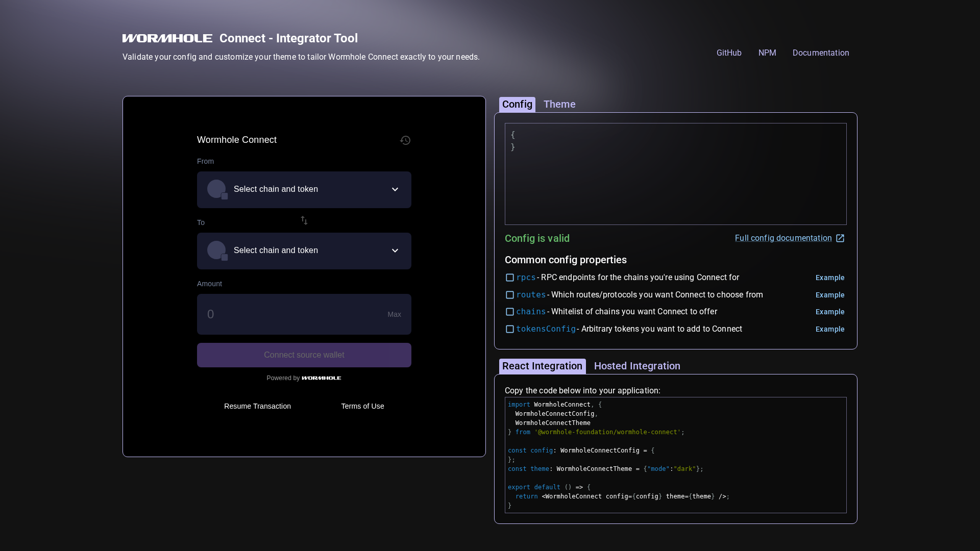Click the rpcs property name

tap(526, 278)
